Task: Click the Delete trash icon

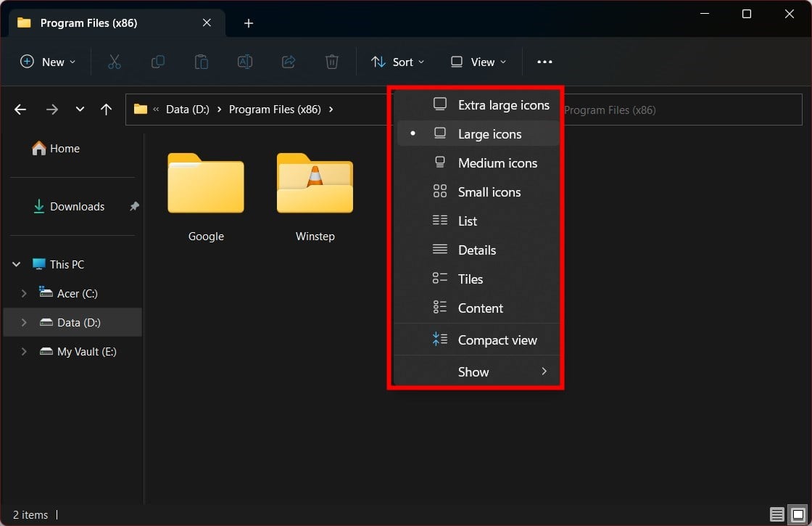Action: point(332,62)
